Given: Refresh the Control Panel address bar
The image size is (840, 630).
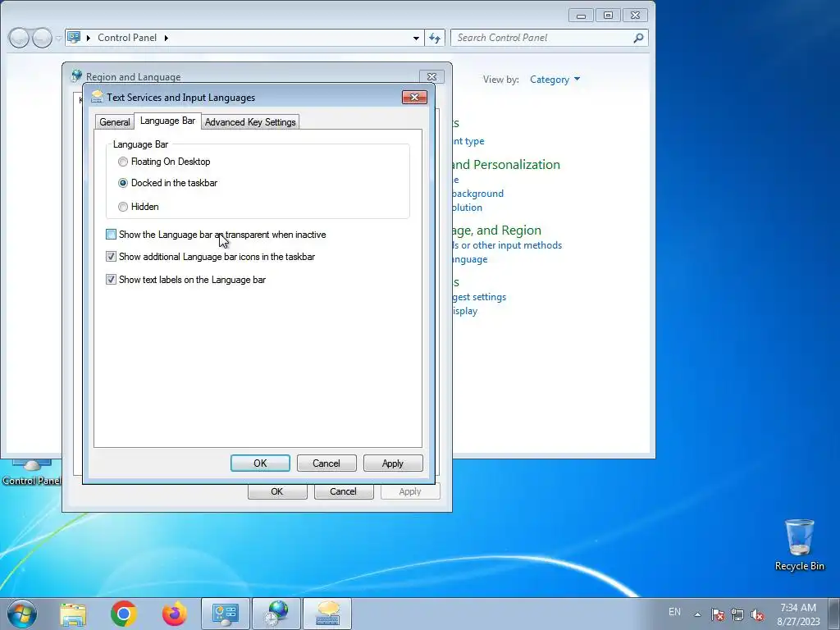Looking at the screenshot, I should click(435, 38).
